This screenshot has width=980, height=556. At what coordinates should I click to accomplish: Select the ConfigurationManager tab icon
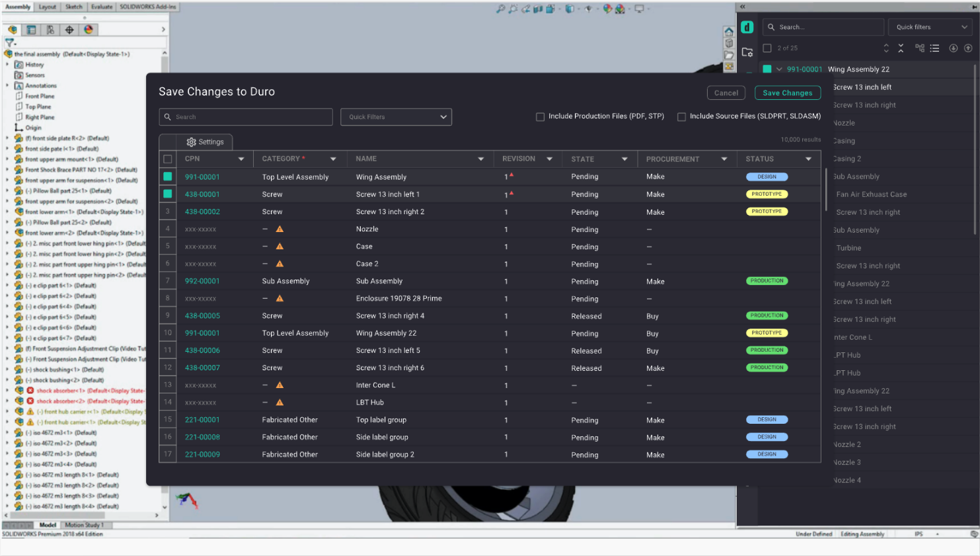pos(50,30)
